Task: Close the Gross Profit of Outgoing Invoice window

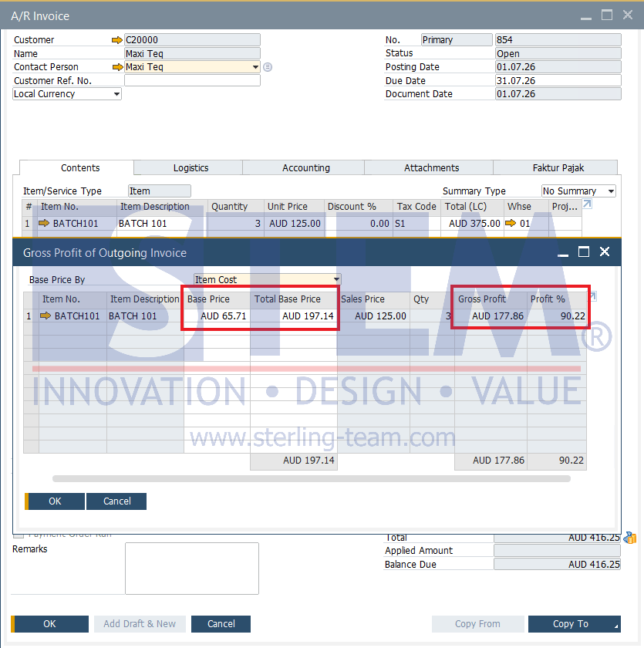Action: pos(605,251)
